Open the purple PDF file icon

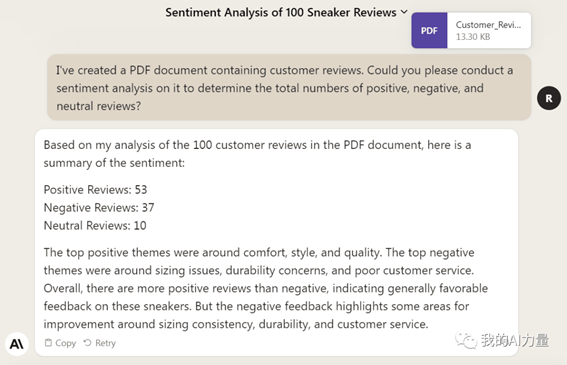(x=429, y=30)
